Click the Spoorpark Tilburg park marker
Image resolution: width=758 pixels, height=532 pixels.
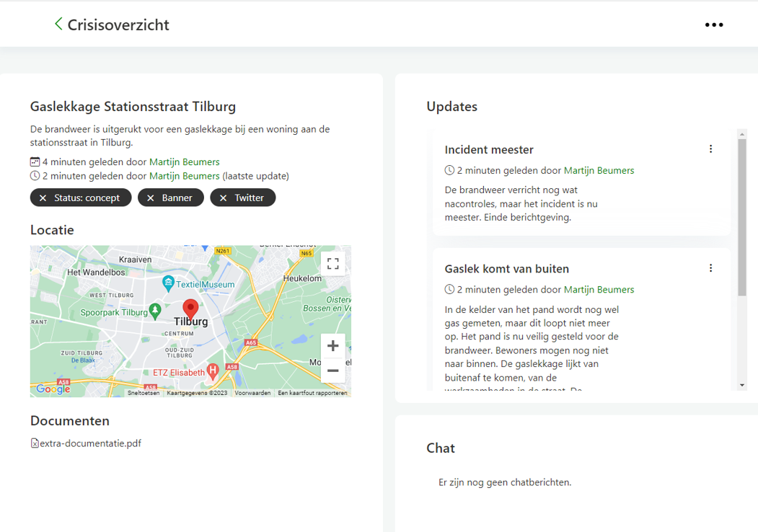(154, 311)
